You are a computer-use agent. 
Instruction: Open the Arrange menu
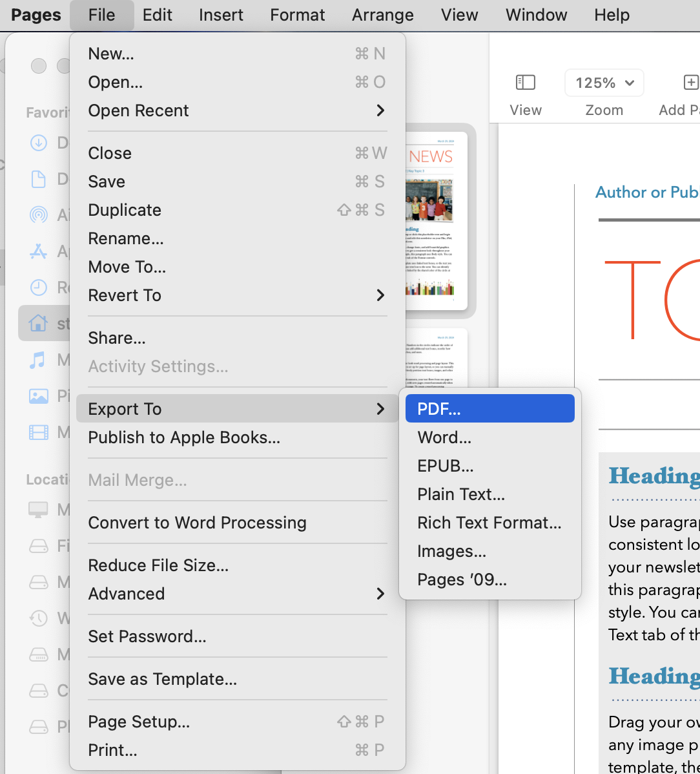[x=383, y=15]
